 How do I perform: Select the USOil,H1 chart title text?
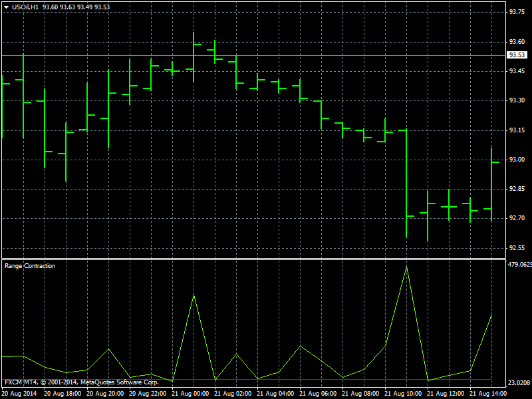(x=25, y=7)
